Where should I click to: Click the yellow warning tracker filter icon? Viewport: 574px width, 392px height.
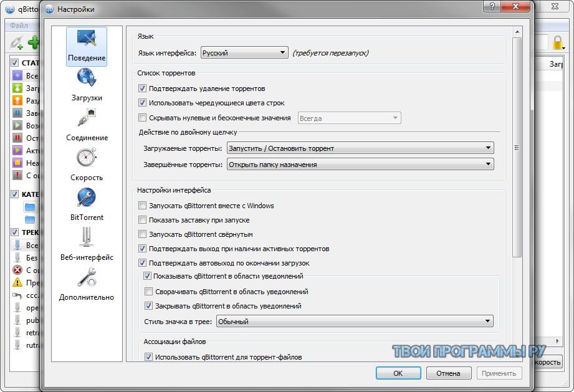click(17, 282)
